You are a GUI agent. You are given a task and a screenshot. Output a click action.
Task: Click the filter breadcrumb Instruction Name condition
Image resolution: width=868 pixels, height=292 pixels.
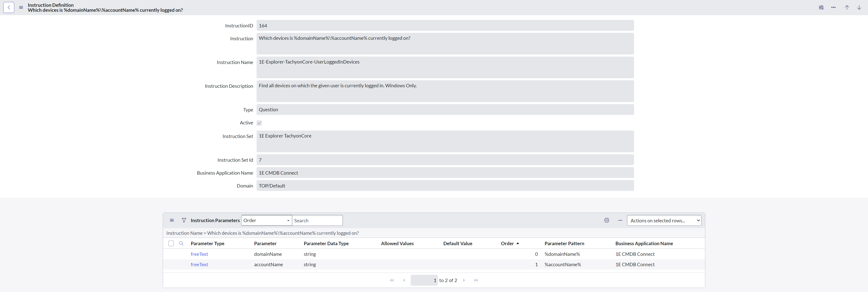point(262,233)
